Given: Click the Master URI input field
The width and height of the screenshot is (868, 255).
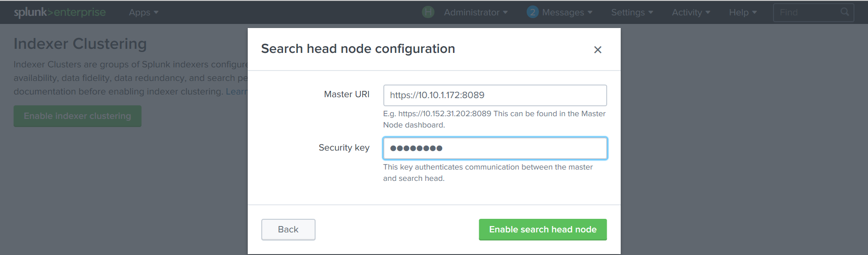Looking at the screenshot, I should coord(495,95).
